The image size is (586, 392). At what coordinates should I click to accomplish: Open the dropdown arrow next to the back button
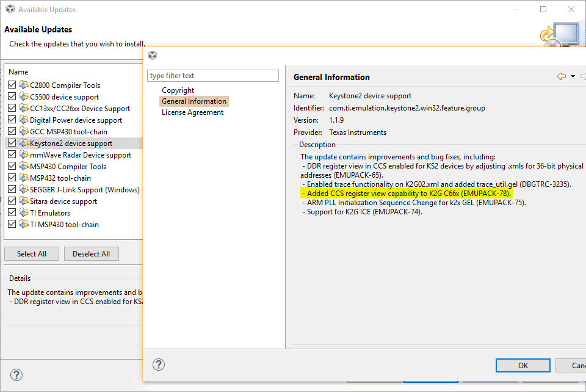[572, 76]
